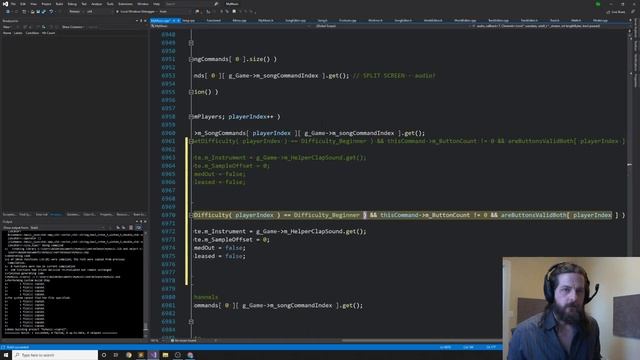Click Build succeeded in status bar
Viewport: 640px width, 360px height.
tap(17, 347)
